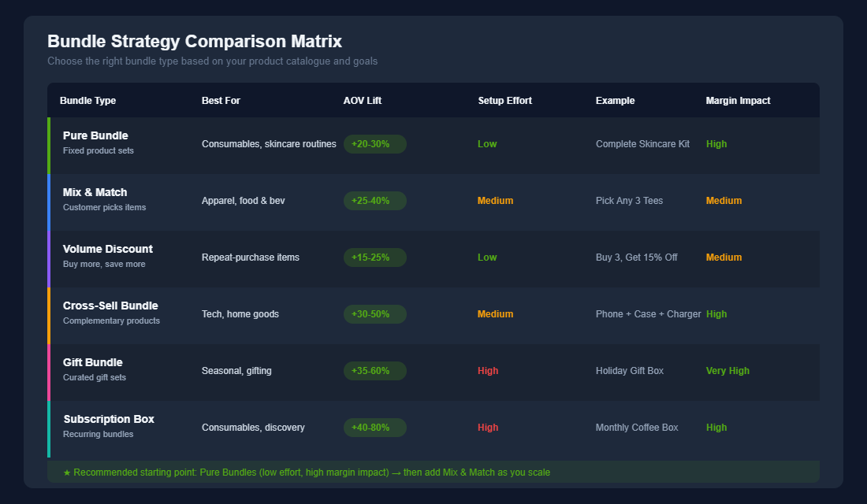The width and height of the screenshot is (867, 504).
Task: Click the +15-25% Volume Discount badge
Action: (374, 258)
